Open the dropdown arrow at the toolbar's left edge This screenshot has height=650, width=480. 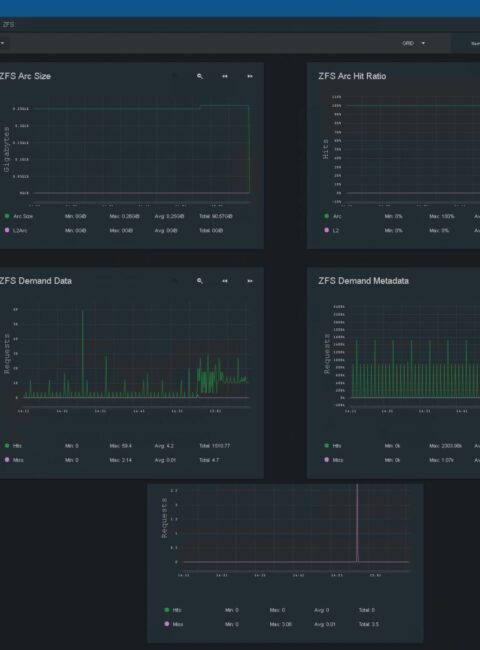pyautogui.click(x=2, y=43)
